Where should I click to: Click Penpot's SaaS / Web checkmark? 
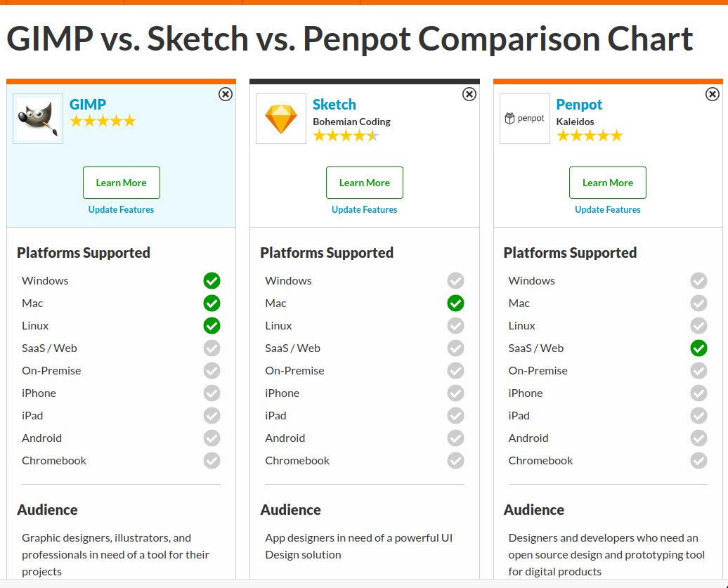[x=698, y=348]
